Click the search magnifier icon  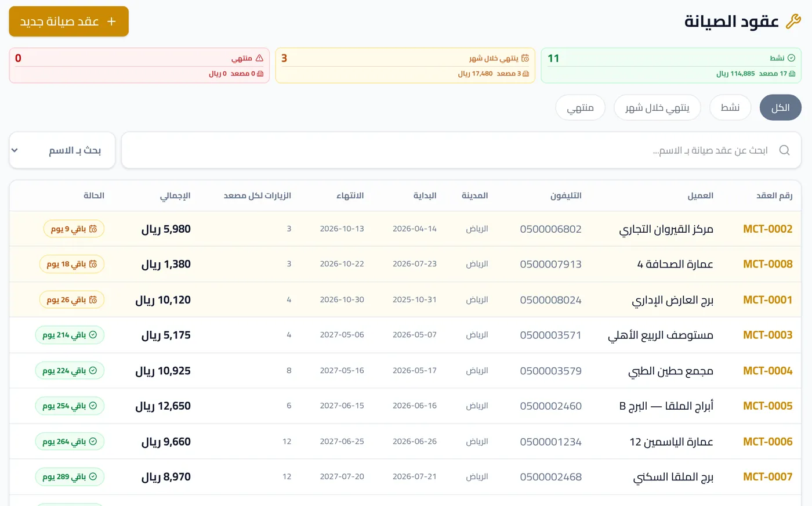click(784, 150)
